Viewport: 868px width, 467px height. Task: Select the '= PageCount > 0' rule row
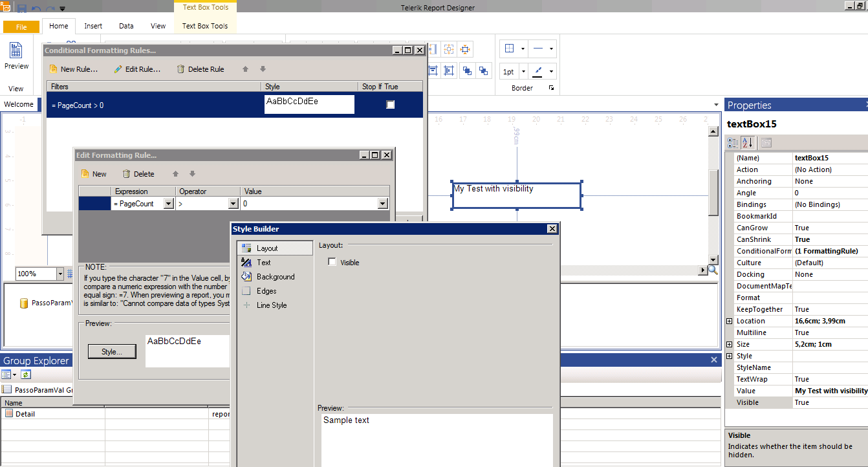[x=235, y=105]
